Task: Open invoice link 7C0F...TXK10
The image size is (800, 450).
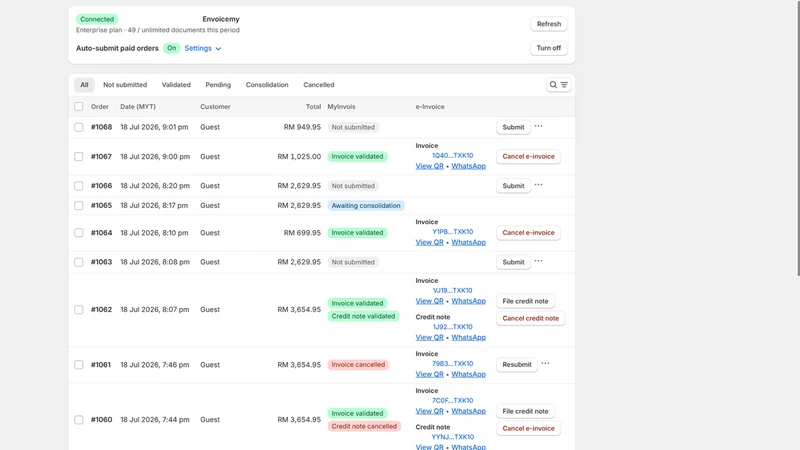Action: 453,401
